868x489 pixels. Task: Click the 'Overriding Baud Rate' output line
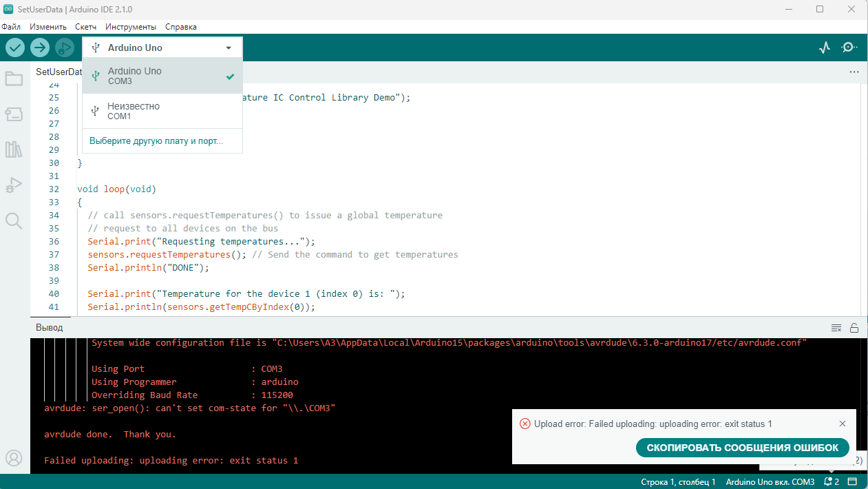(192, 395)
